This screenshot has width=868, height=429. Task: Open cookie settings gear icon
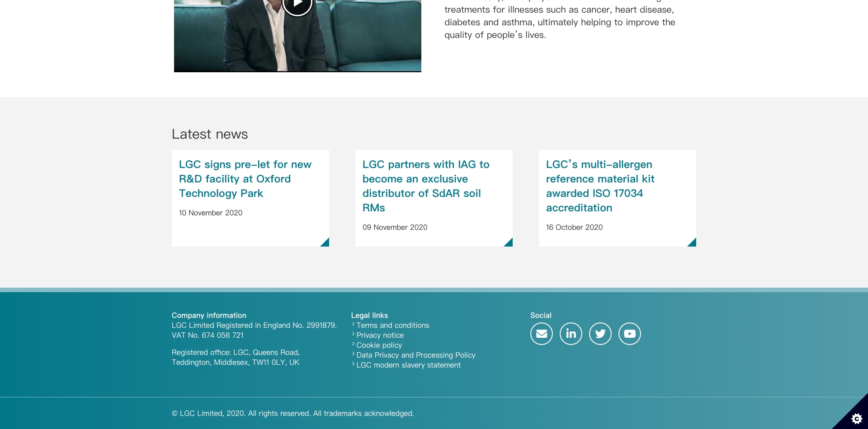tap(856, 419)
